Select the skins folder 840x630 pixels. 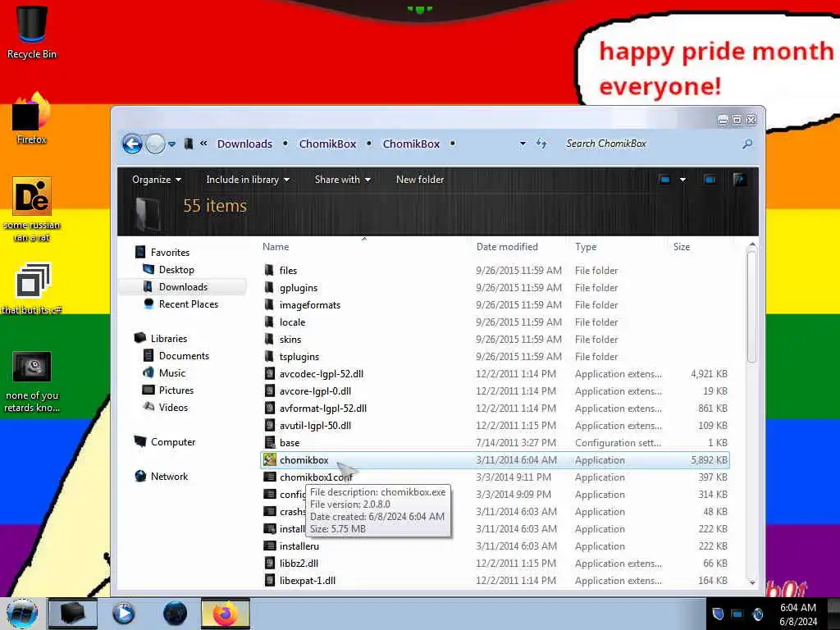pos(290,339)
